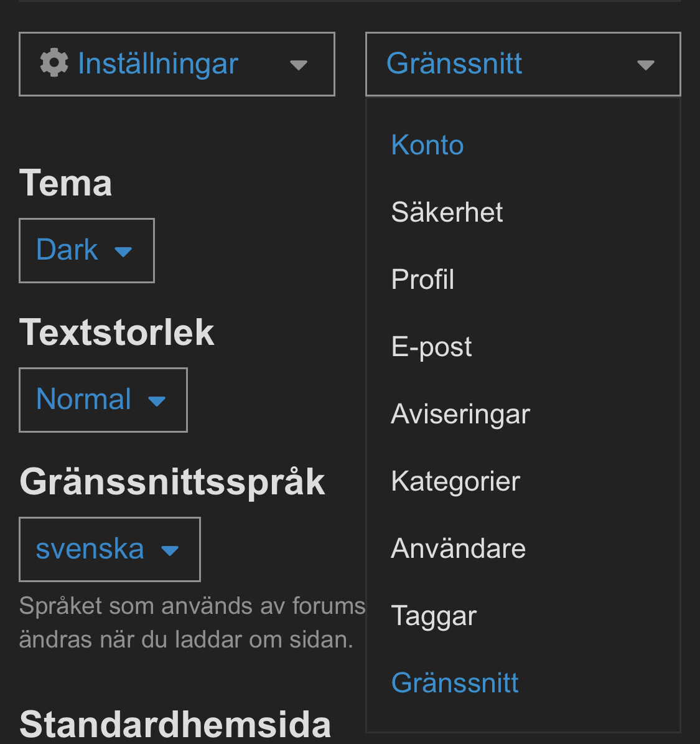Open the Textstorlek selector showing Normal
This screenshot has height=744, width=700.
click(103, 400)
